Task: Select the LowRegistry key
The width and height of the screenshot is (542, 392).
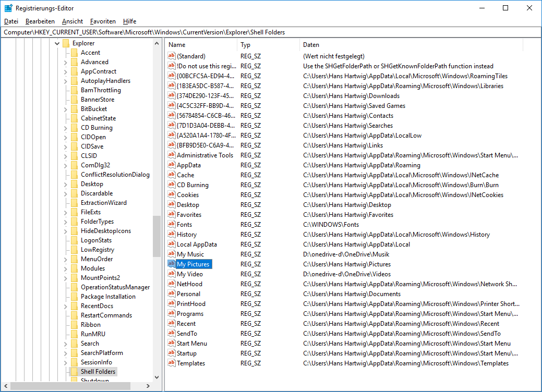Action: click(x=98, y=249)
